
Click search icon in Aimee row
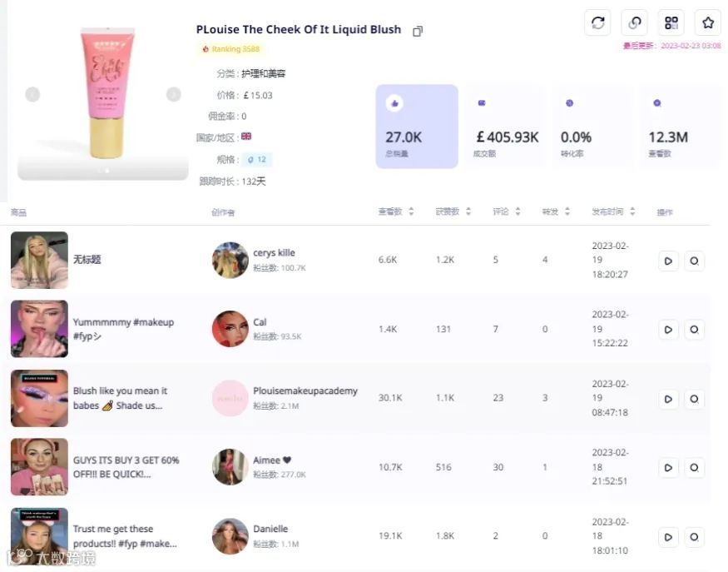(x=694, y=467)
